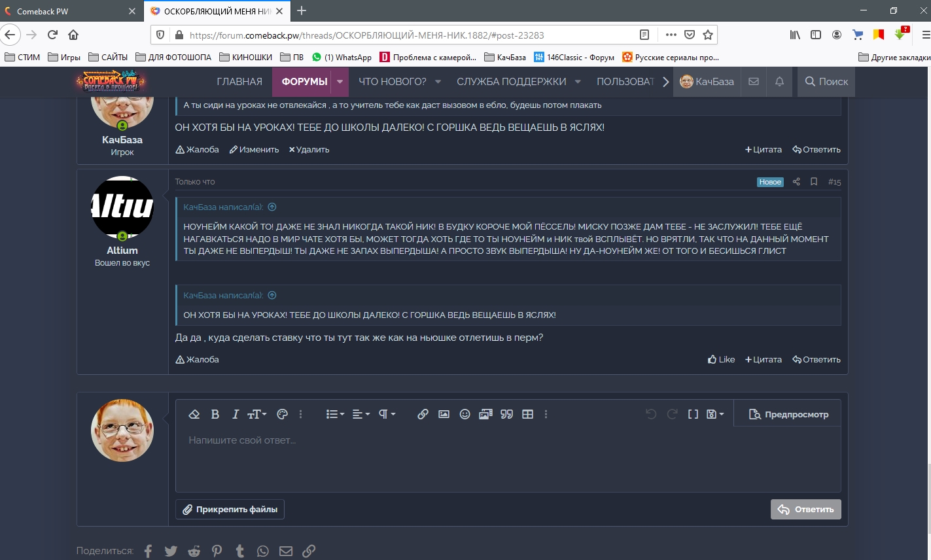
Task: Open the text alignment dropdown
Action: point(360,414)
